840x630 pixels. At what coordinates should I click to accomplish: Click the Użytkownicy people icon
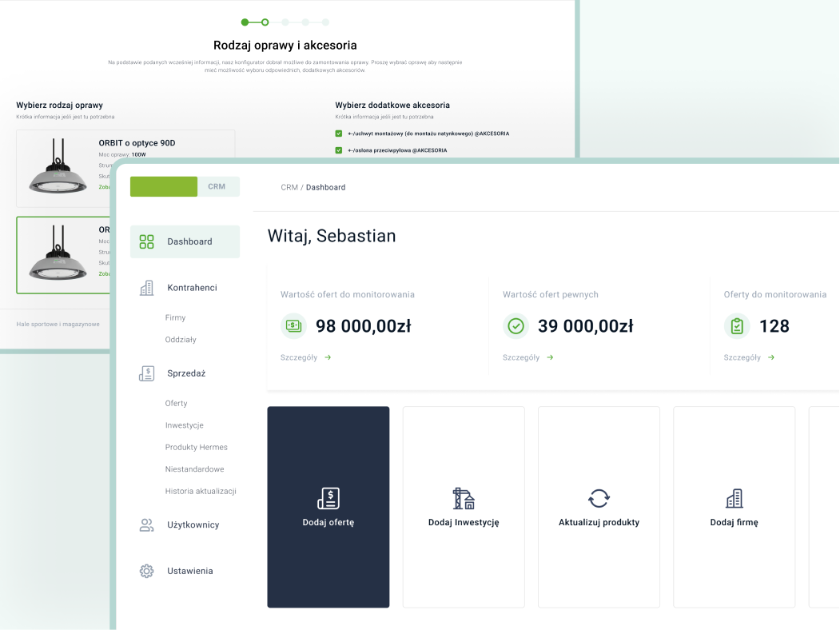146,525
